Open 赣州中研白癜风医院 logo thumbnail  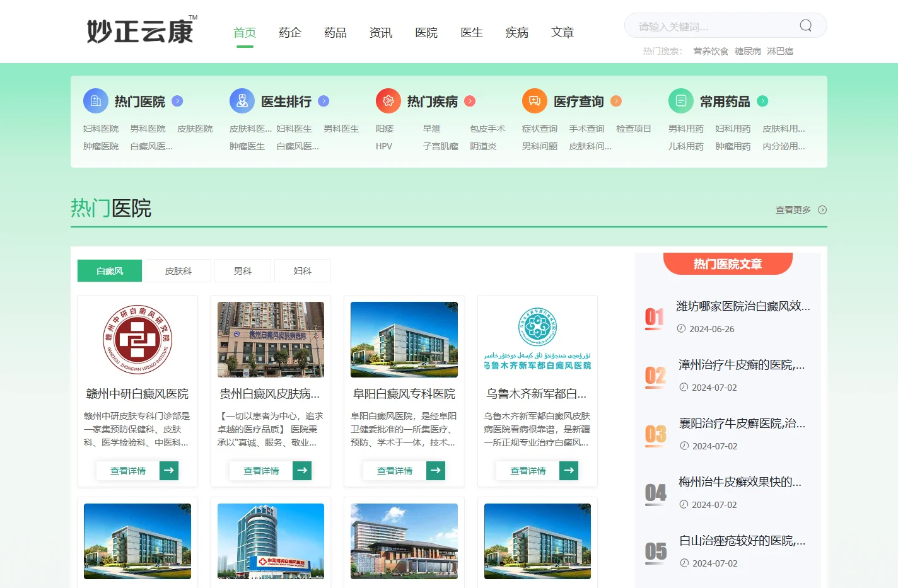point(137,340)
